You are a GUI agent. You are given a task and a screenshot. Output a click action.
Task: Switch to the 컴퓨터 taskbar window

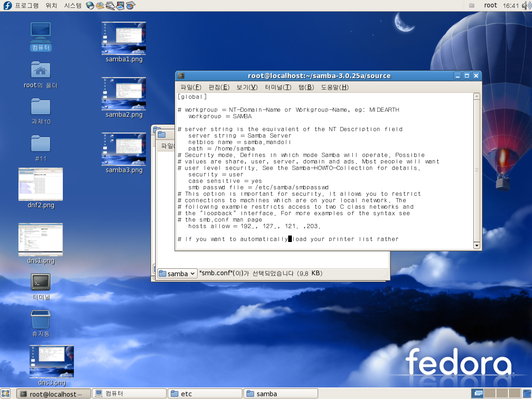pos(129,393)
